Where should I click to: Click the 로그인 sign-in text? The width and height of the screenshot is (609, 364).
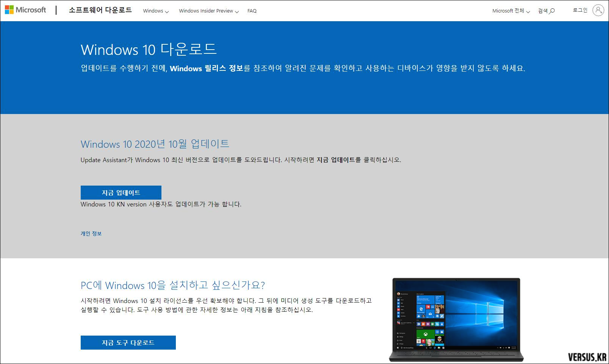tap(580, 10)
